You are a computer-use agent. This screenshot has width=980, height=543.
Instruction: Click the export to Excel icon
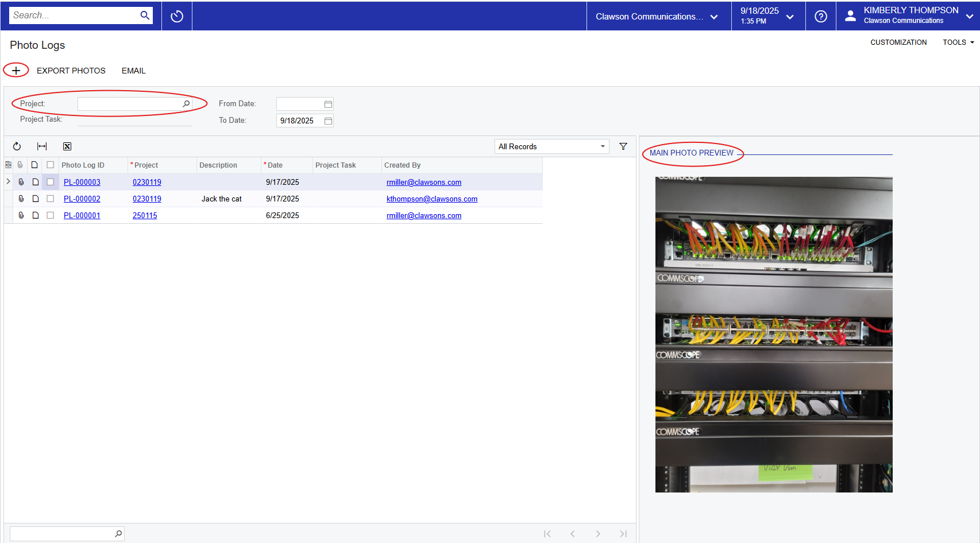(x=67, y=146)
